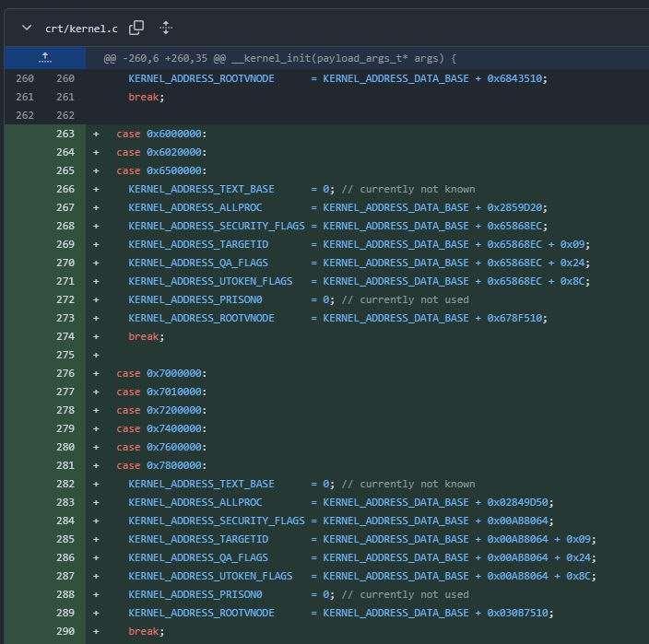Click KERNEL_ADDRESS_UTOKEN_FLAGS on line 287
649x644 pixels.
pos(210,576)
